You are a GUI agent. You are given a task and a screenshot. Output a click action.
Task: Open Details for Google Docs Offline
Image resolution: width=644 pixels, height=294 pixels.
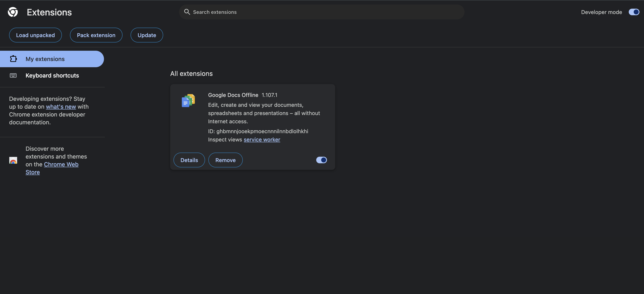[189, 160]
